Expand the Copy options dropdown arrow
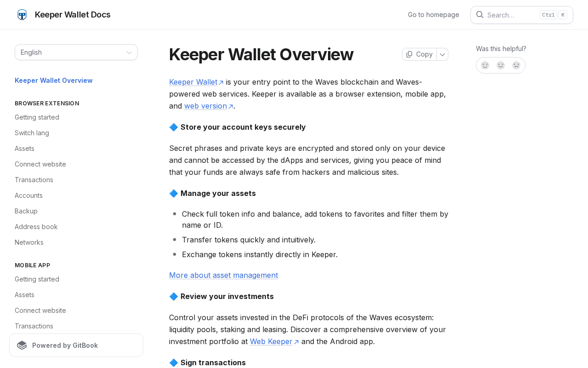The image size is (588, 368). pos(442,54)
